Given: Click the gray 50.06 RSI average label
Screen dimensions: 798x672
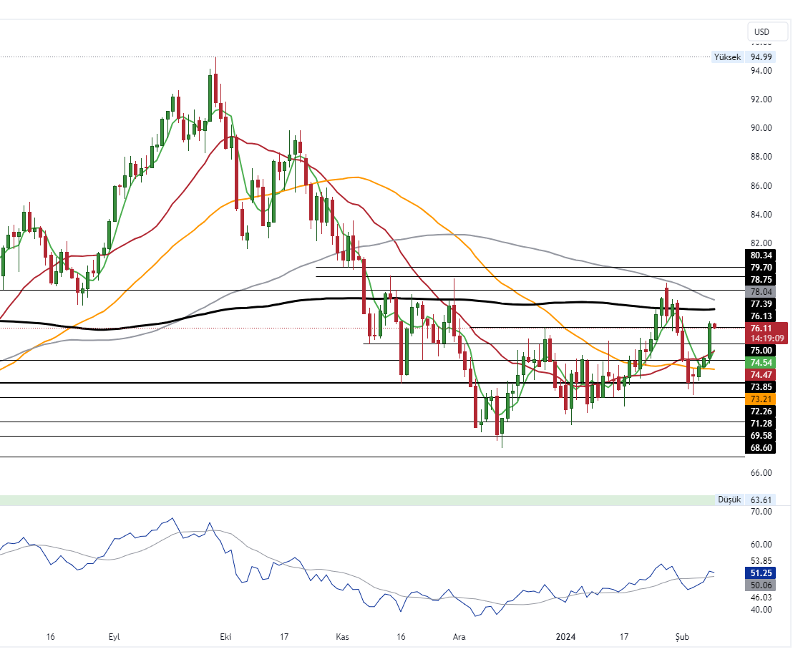Looking at the screenshot, I should (761, 585).
